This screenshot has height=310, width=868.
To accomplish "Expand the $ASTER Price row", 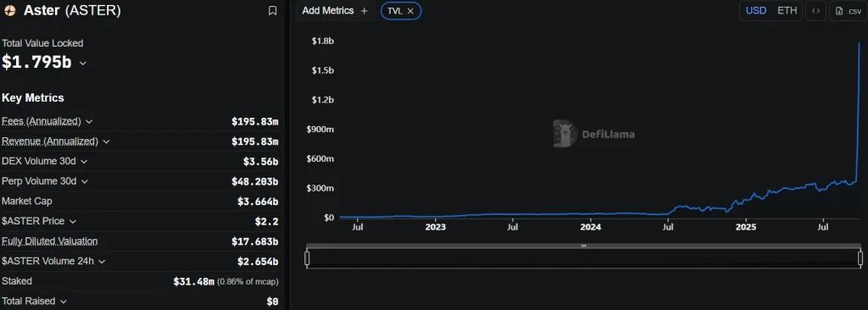I will [x=73, y=221].
